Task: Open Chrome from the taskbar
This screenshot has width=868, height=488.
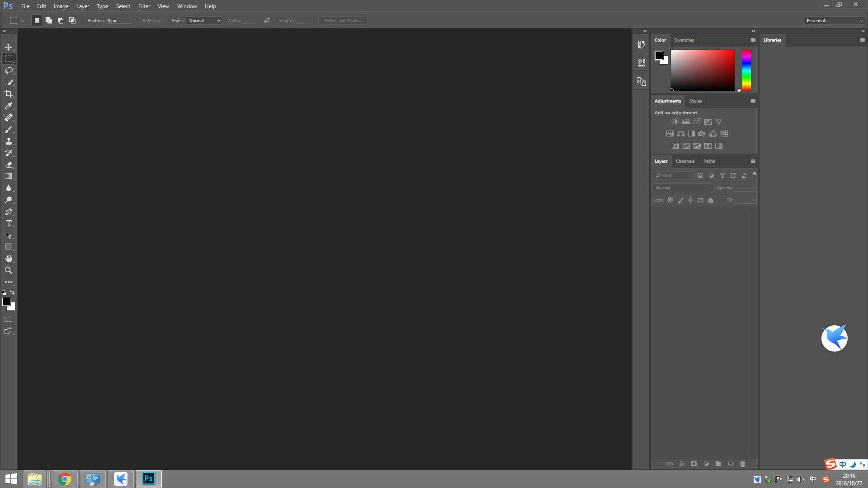Action: coord(65,479)
